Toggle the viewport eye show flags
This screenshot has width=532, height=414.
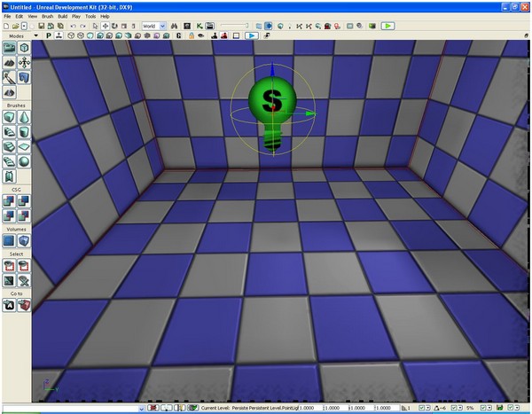click(201, 35)
